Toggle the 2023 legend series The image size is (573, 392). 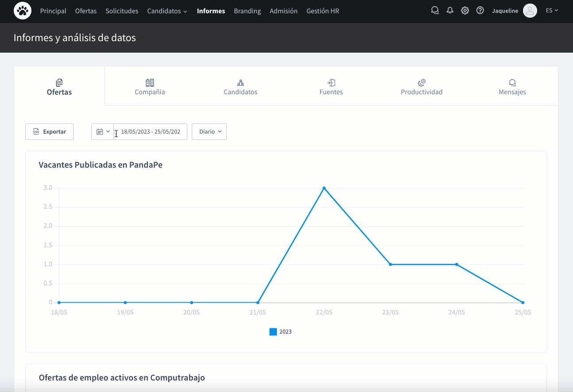281,332
